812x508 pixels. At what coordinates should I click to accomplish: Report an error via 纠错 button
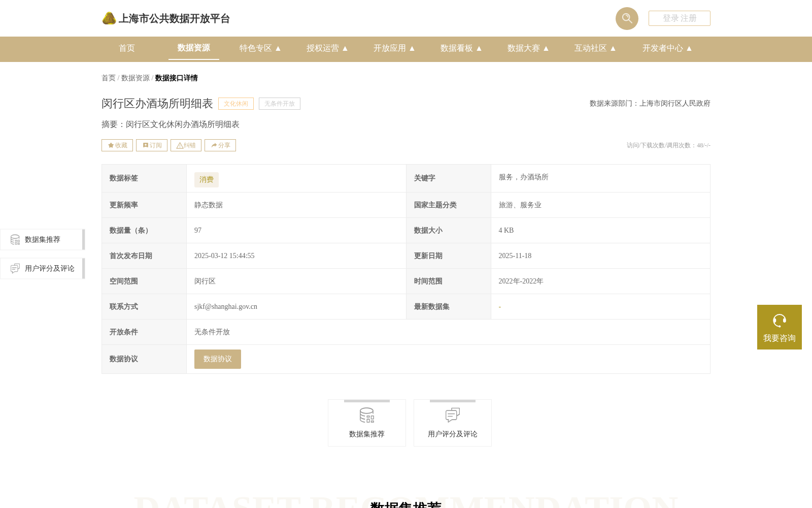coord(186,145)
